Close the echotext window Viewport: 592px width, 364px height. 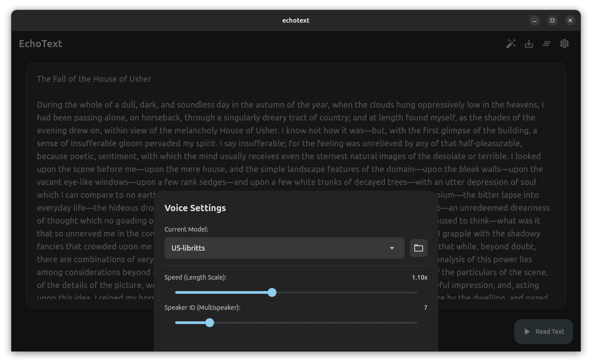[x=570, y=20]
